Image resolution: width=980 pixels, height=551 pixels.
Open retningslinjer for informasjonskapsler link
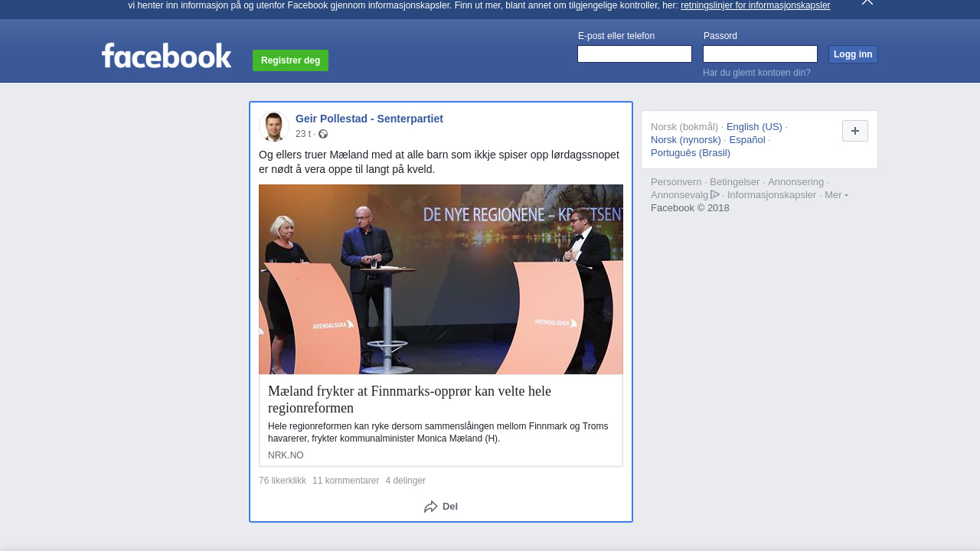pyautogui.click(x=755, y=5)
